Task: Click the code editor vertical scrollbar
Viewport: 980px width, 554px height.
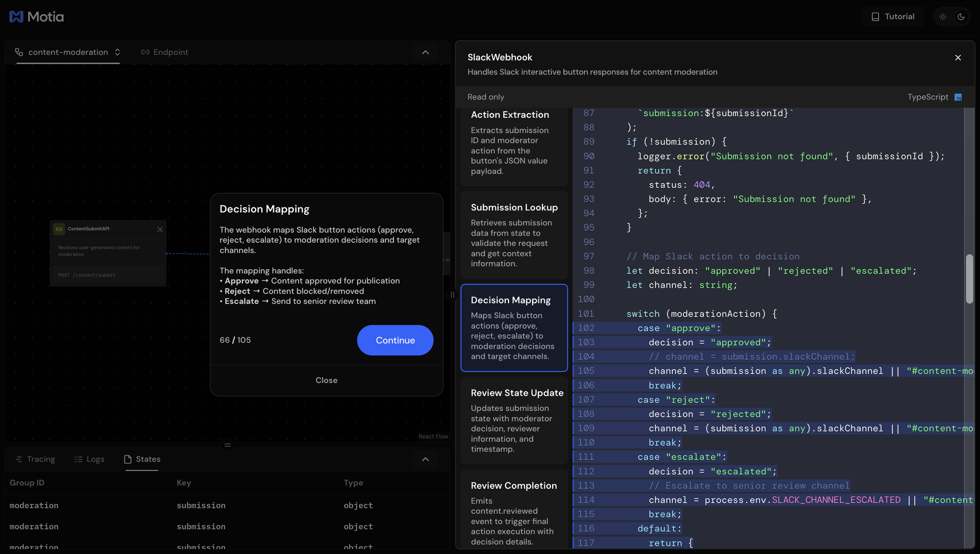Action: (969, 278)
